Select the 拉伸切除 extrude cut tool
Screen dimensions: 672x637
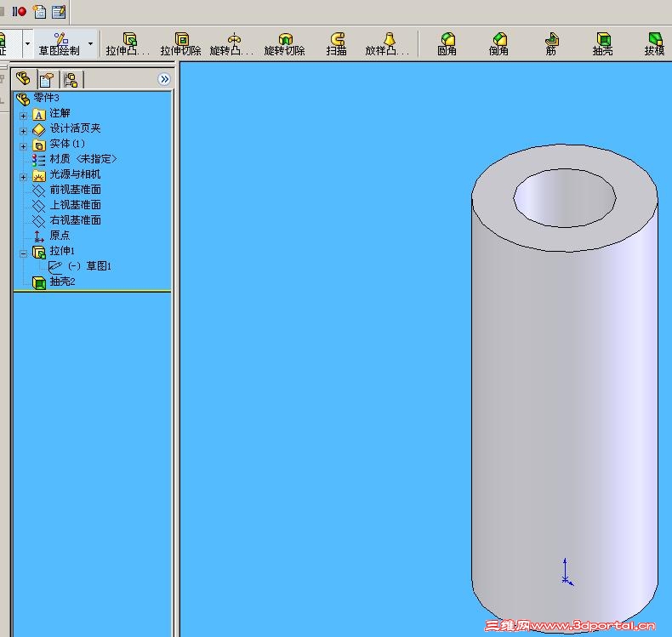181,44
